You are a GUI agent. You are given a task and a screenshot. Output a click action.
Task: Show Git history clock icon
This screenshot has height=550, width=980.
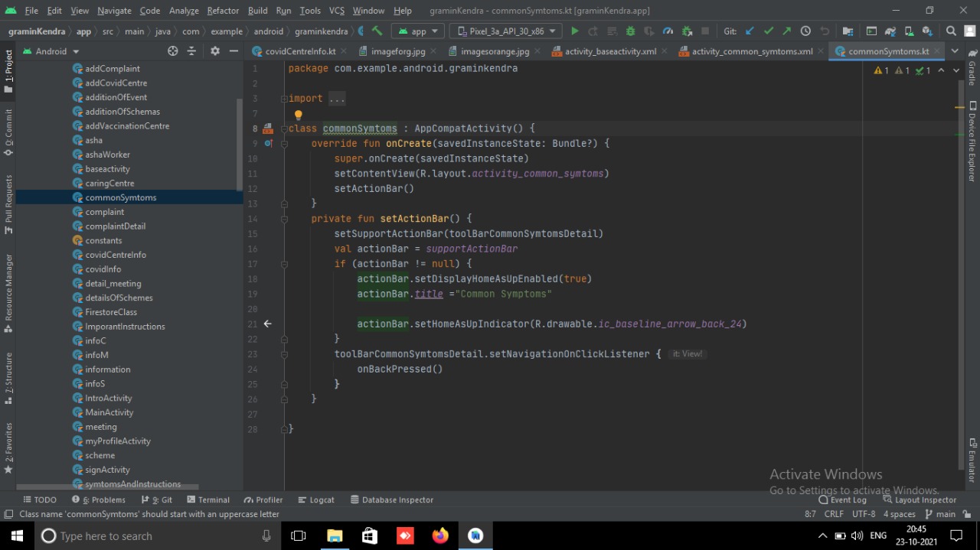[805, 31]
